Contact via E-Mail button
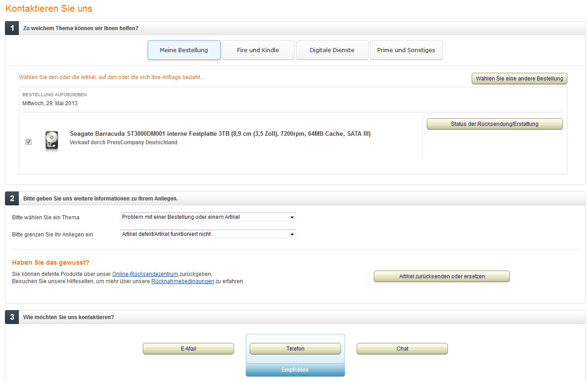Screen dimensions: 588x382 (188, 349)
